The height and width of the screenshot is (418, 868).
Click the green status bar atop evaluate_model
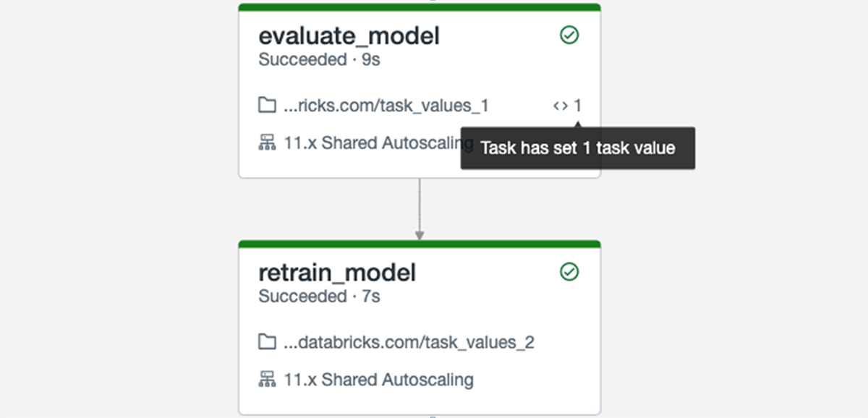click(420, 7)
